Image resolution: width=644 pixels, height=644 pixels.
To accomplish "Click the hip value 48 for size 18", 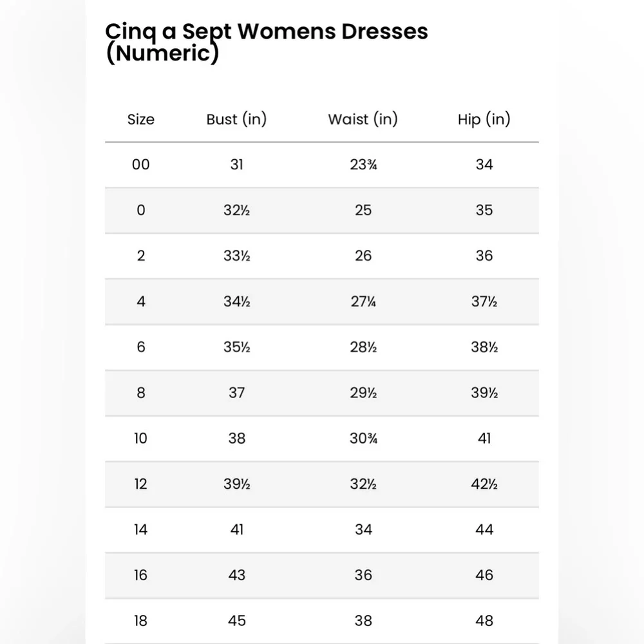I will point(484,621).
